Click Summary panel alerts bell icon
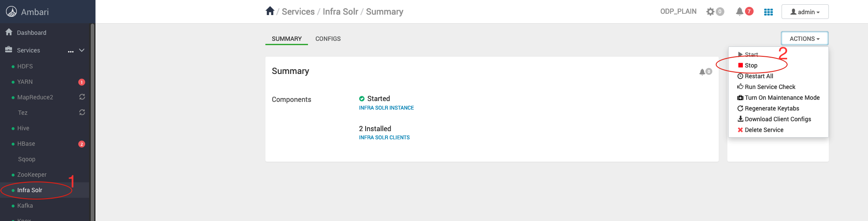The width and height of the screenshot is (868, 221). point(702,72)
